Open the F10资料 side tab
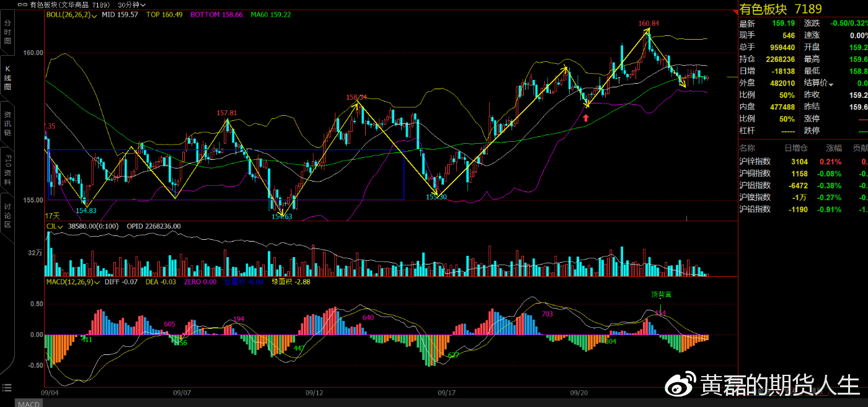Viewport: 868px width, 407px height. tap(8, 166)
